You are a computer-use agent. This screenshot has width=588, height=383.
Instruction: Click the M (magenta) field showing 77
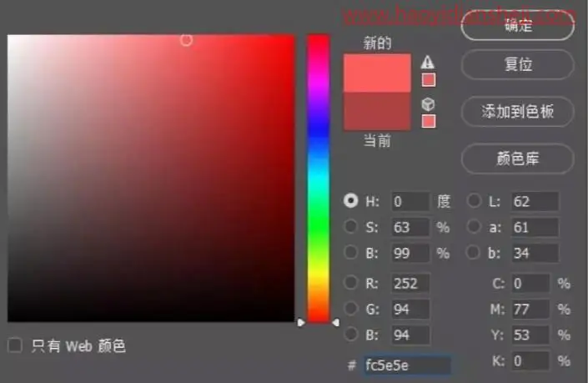[x=530, y=309]
